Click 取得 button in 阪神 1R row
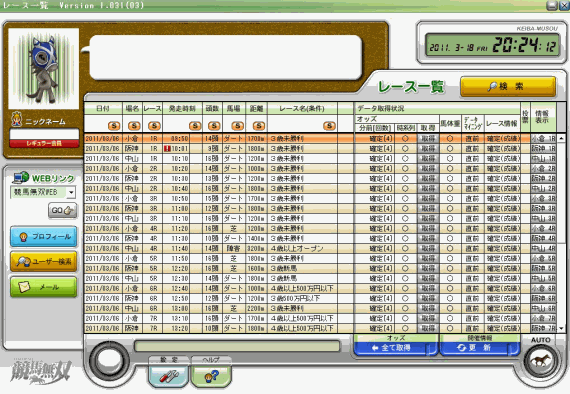Screen dimensions: 570x394 428,148
